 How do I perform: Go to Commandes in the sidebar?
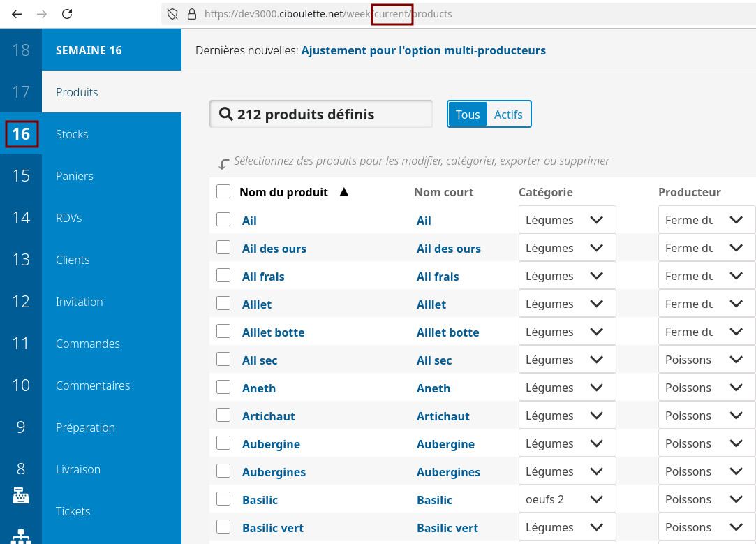click(88, 344)
